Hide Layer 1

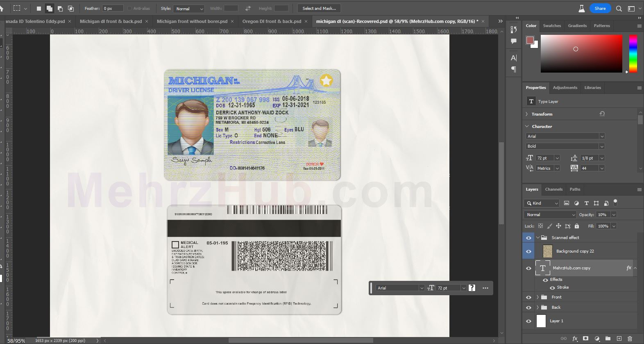pos(528,321)
